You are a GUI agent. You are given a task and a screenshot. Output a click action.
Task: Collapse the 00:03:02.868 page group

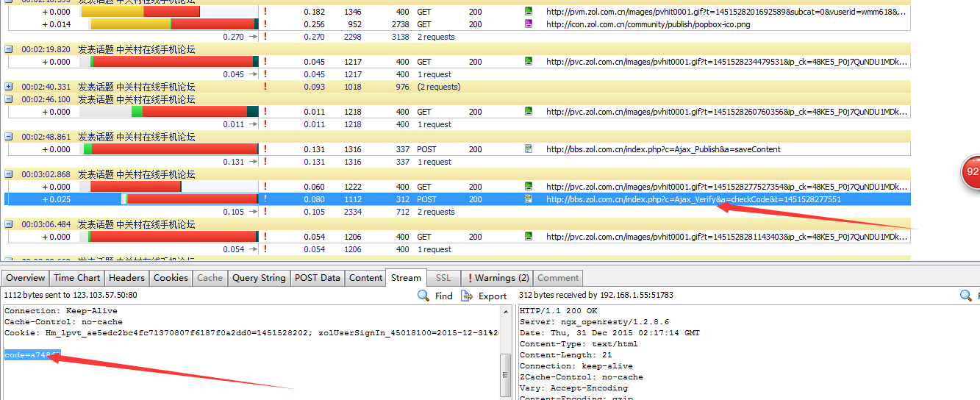(9, 174)
